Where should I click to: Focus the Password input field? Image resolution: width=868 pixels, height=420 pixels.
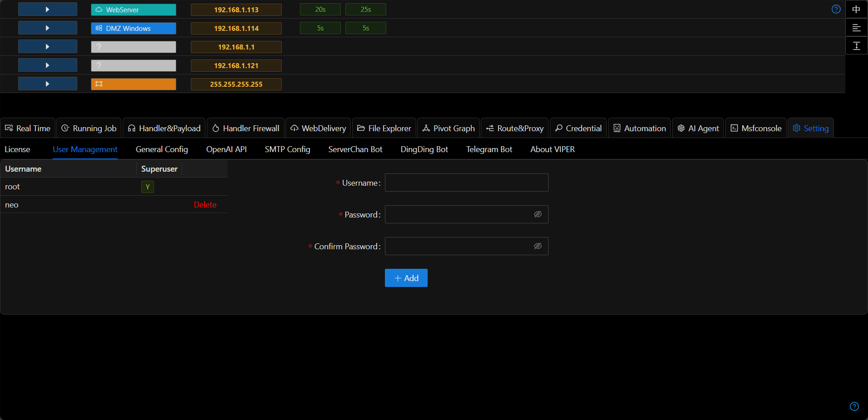click(467, 214)
